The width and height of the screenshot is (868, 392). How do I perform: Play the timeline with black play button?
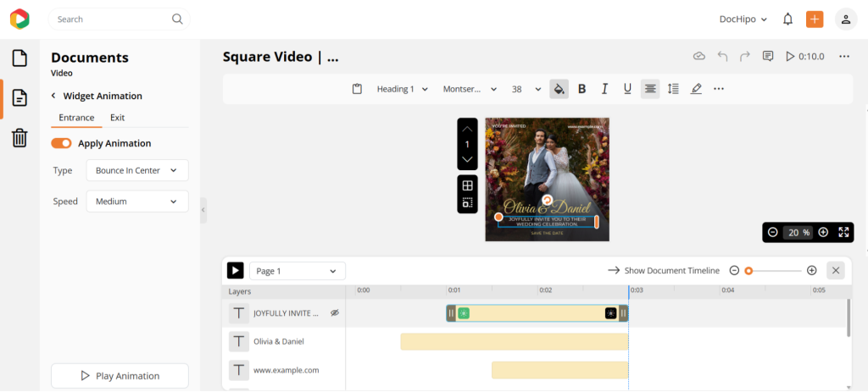coord(236,270)
